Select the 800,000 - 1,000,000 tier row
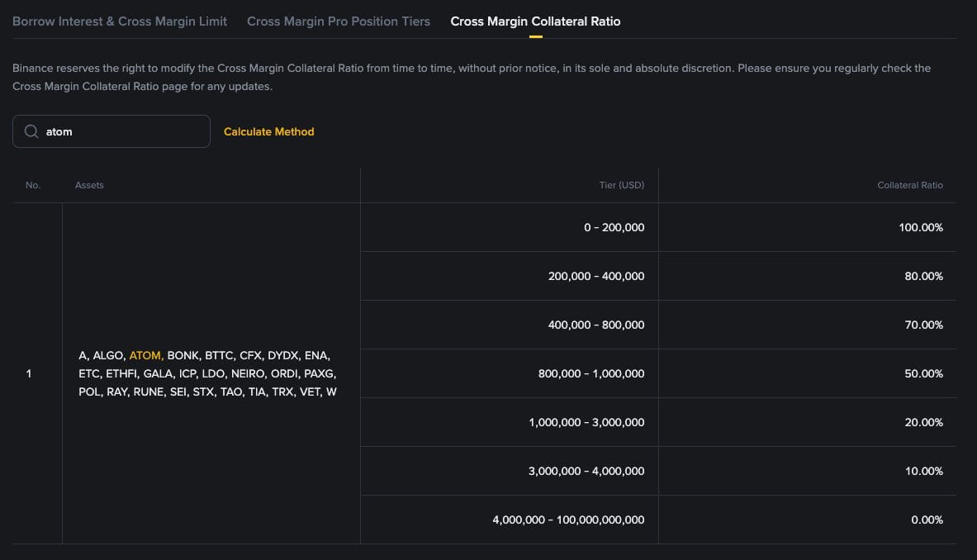 tap(591, 373)
